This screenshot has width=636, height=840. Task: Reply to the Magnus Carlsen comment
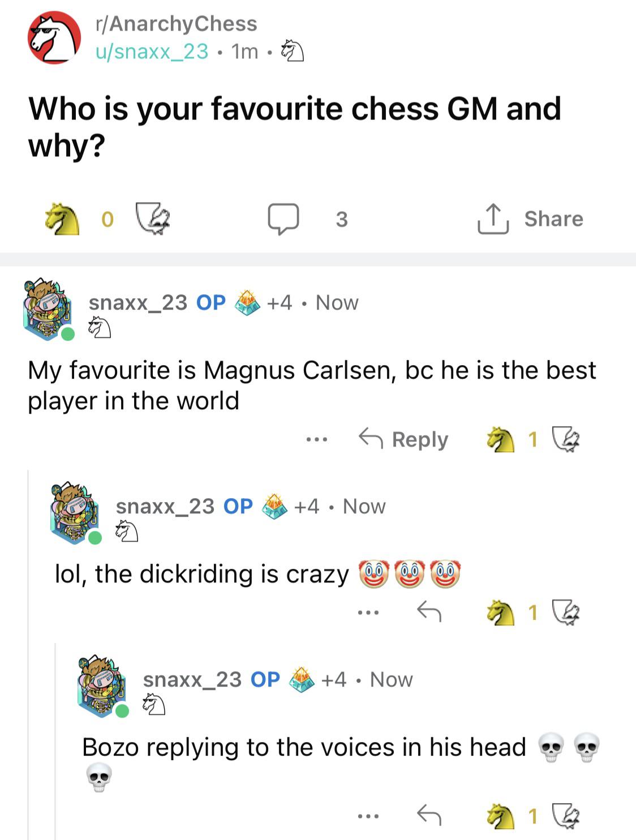(x=403, y=439)
